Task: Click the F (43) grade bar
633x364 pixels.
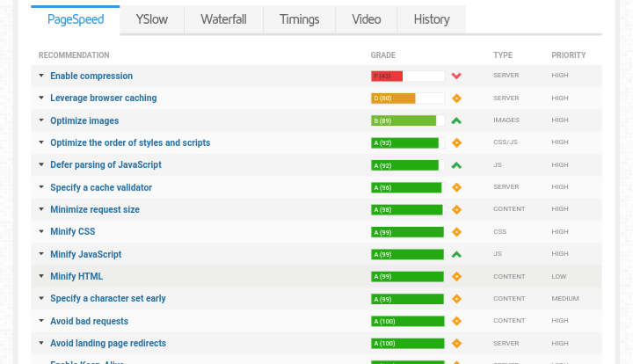Action: click(408, 76)
